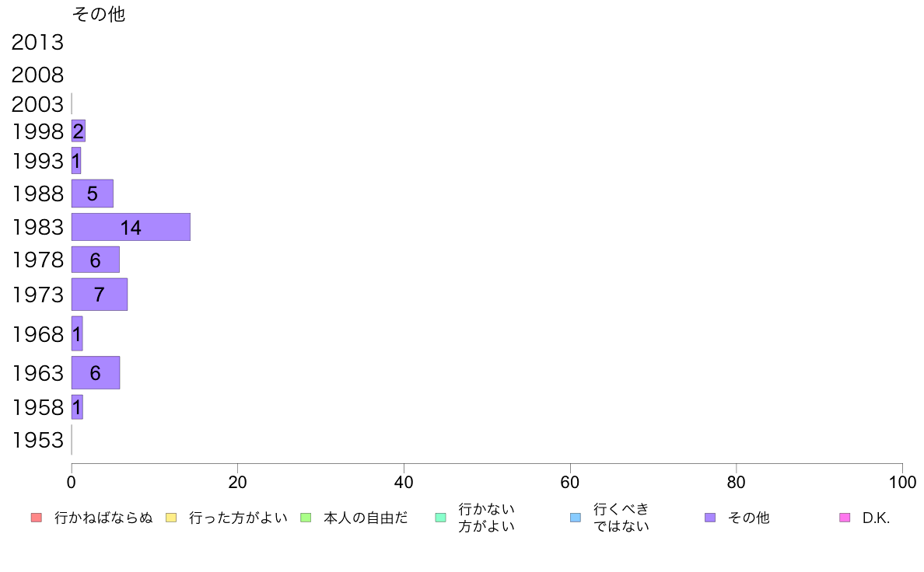The height and width of the screenshot is (572, 924).
Task: Click the blue 行くべきではない legend swatch
Action: (x=576, y=518)
